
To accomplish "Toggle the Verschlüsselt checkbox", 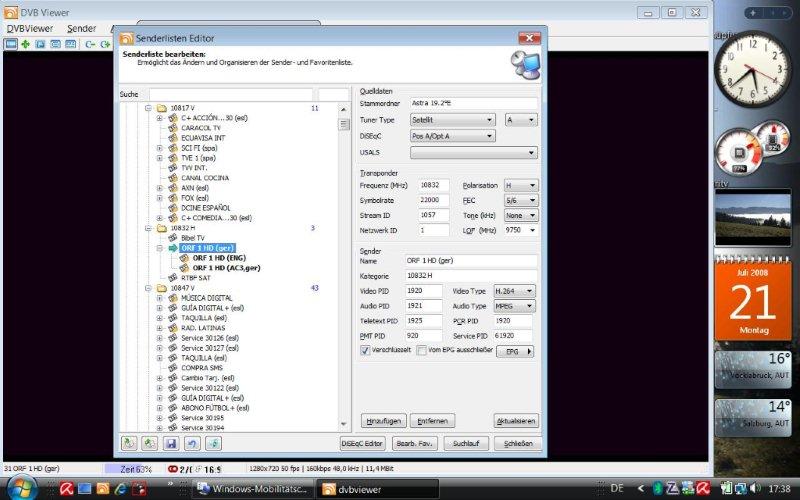I will point(364,351).
